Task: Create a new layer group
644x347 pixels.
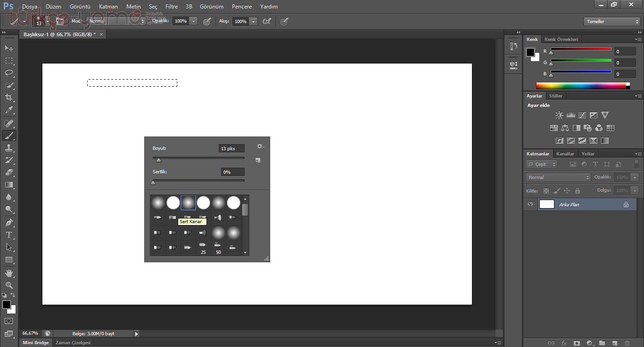Action: pyautogui.click(x=602, y=343)
